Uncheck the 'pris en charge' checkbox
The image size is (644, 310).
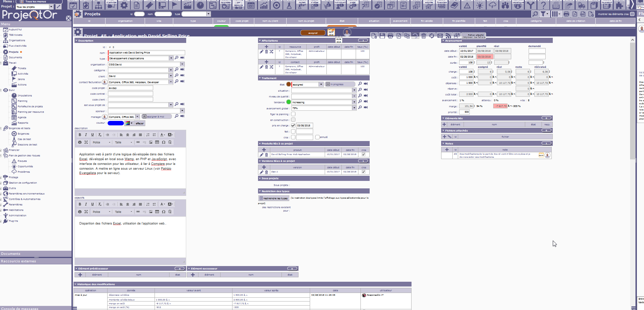pos(293,125)
